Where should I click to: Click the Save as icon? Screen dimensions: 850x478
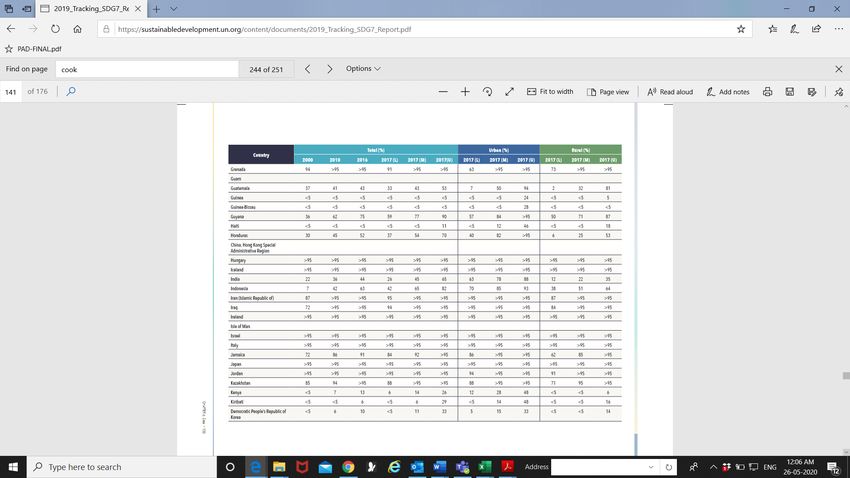tap(812, 92)
